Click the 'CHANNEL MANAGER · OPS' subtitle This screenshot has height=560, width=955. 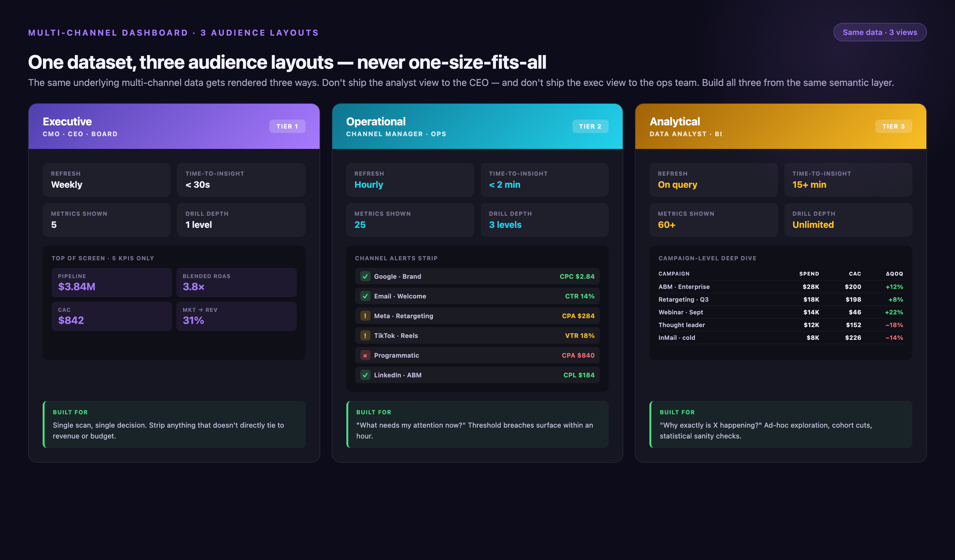[396, 134]
